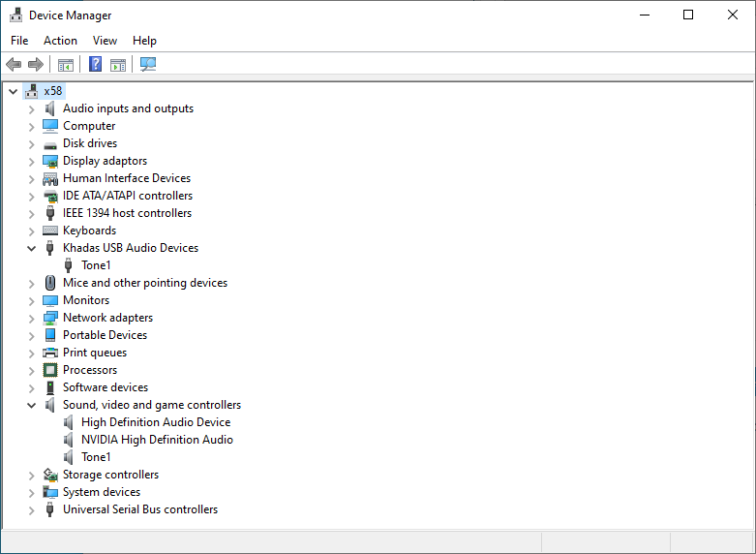Screen dimensions: 756x554
Task: Select the Storage controllers label
Action: pos(111,475)
